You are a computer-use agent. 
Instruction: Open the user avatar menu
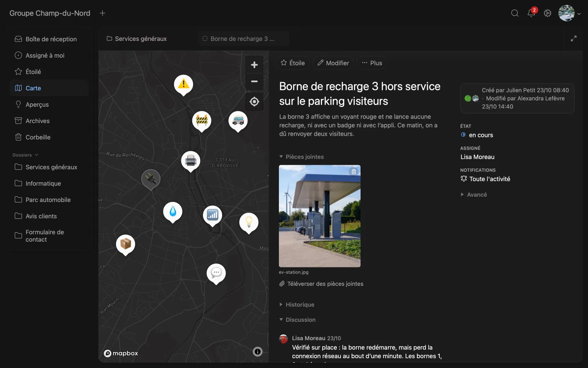pos(569,13)
